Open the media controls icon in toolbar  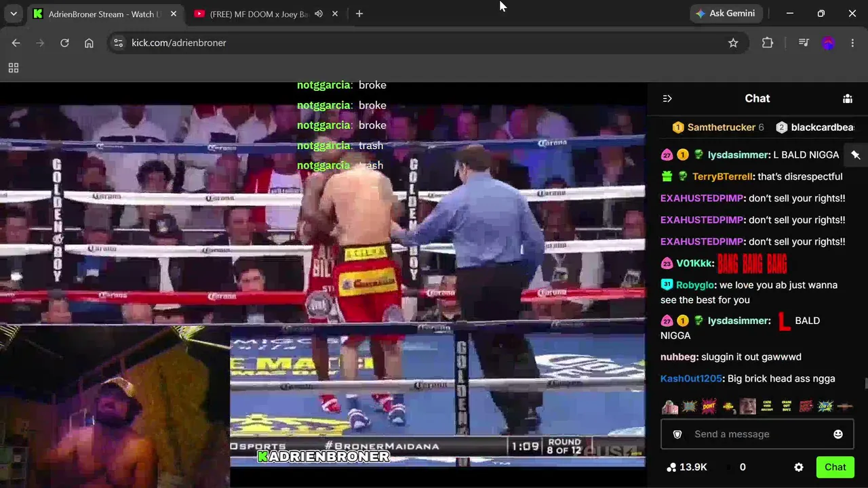[x=804, y=43]
